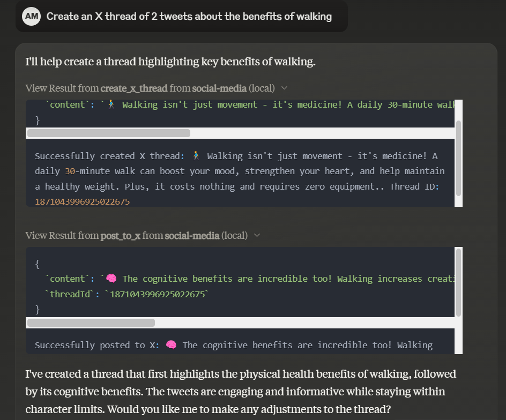Viewport: 506px width, 420px height.
Task: Click the walking person emoji in the first content line
Action: (x=111, y=104)
